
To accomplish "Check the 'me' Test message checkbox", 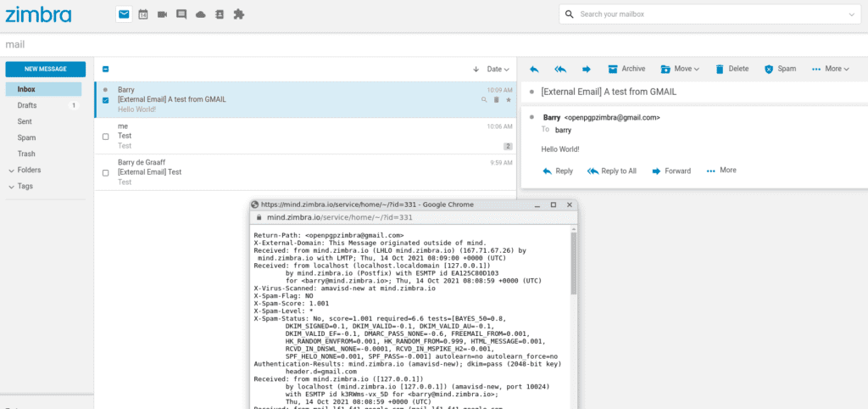I will (x=106, y=137).
